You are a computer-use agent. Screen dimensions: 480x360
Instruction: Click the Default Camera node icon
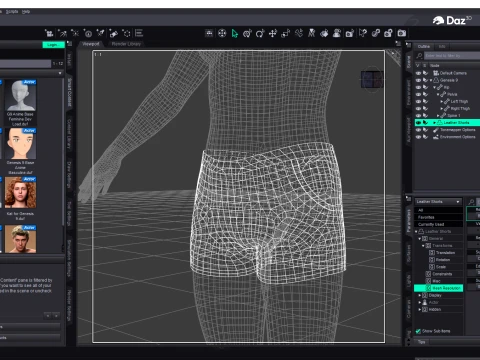tap(436, 73)
